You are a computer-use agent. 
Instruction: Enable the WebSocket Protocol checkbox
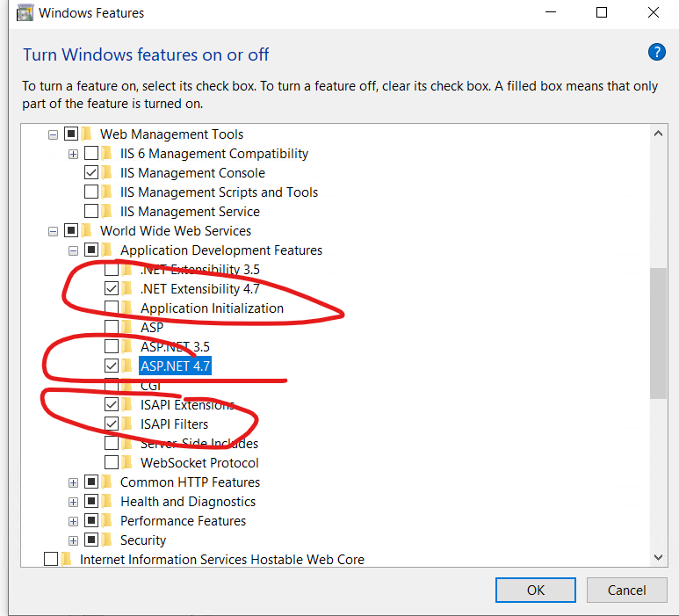pos(112,462)
